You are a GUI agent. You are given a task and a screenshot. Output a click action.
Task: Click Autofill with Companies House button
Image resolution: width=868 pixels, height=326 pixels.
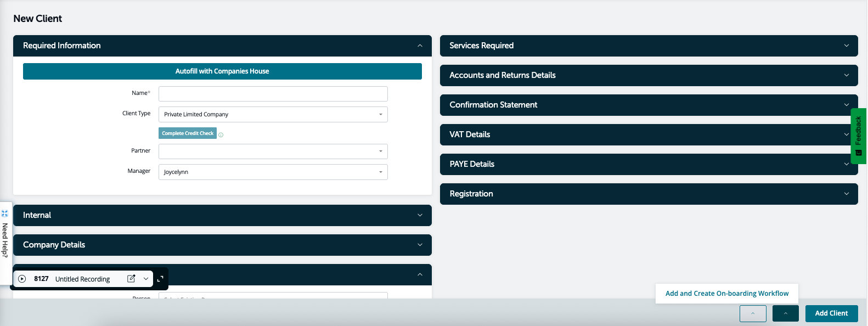point(222,71)
